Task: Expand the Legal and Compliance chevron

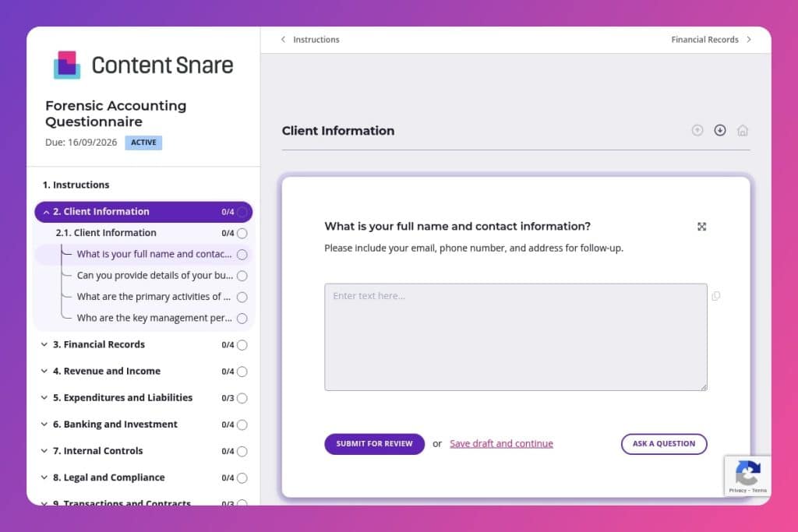Action: click(x=44, y=477)
